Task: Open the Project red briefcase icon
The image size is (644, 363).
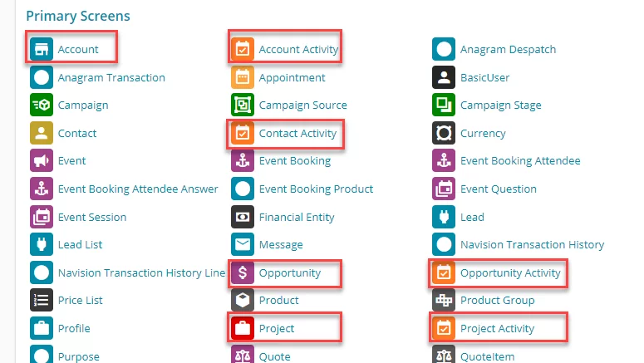Action: point(243,328)
